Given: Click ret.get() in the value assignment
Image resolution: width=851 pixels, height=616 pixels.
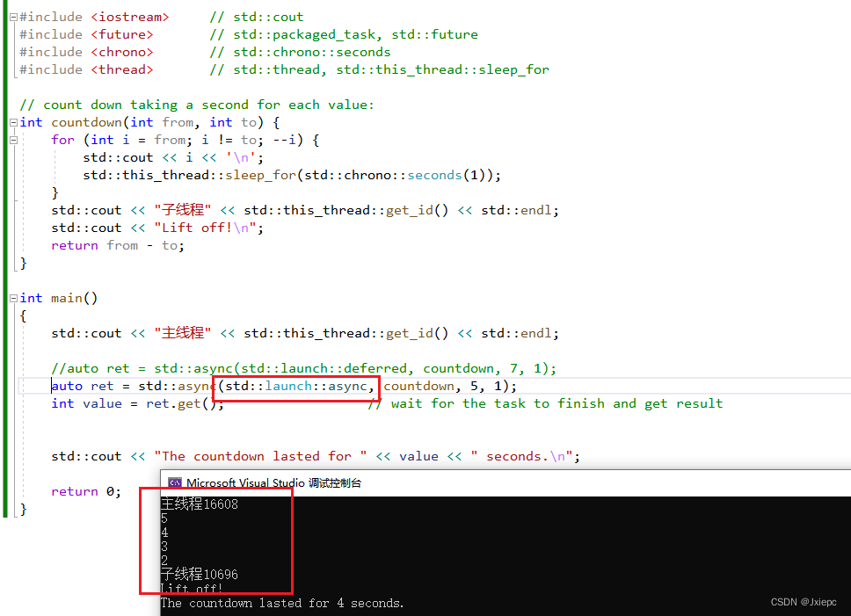Looking at the screenshot, I should 181,404.
